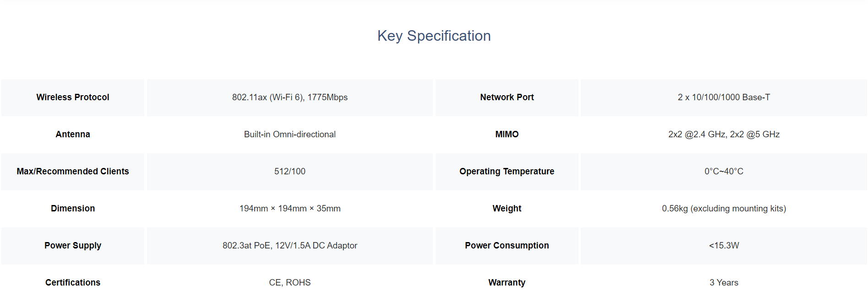Image resolution: width=868 pixels, height=302 pixels.
Task: Select the MIMO label
Action: tap(507, 135)
